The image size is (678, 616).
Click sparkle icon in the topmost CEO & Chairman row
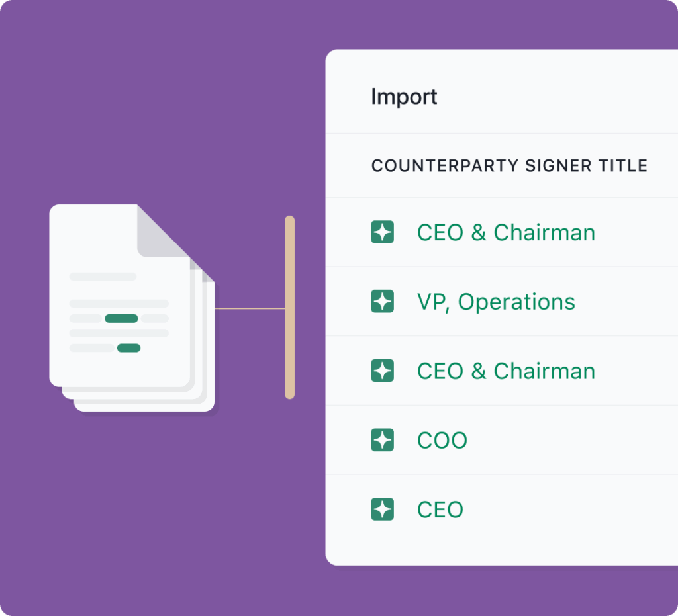coord(383,232)
